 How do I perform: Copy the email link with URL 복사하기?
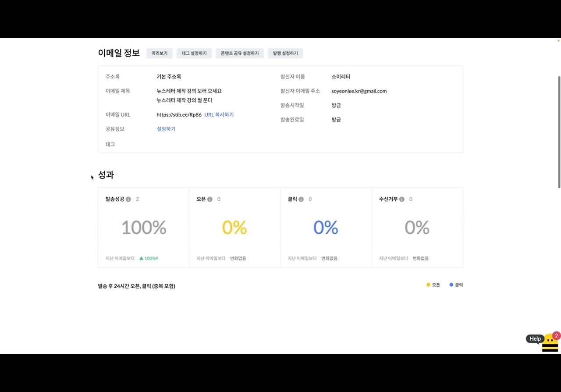tap(219, 115)
